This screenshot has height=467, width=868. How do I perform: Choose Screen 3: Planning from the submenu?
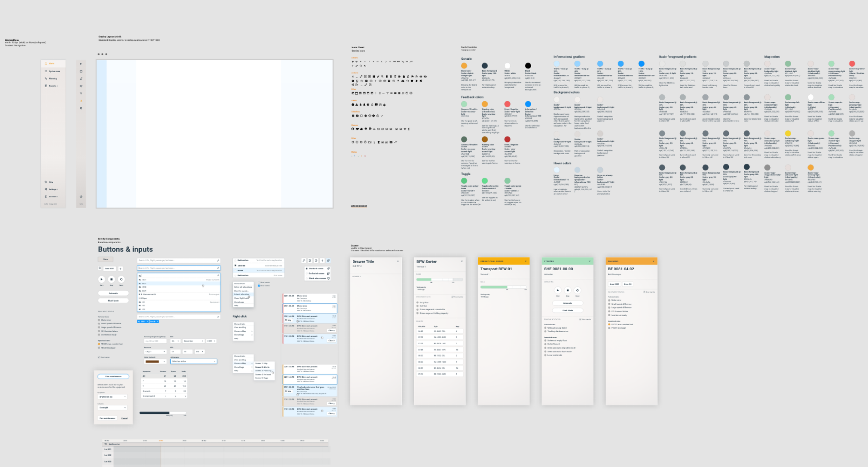(x=263, y=371)
